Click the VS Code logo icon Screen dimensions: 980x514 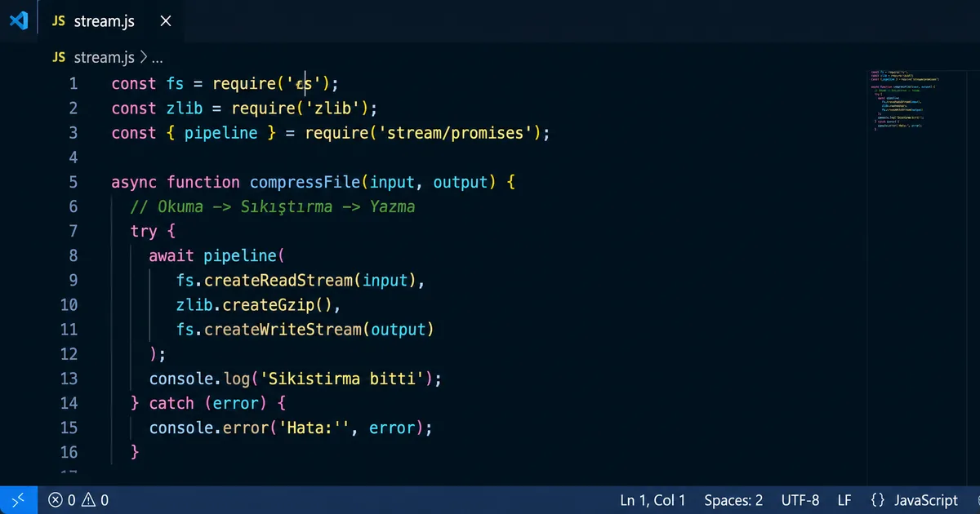point(18,21)
